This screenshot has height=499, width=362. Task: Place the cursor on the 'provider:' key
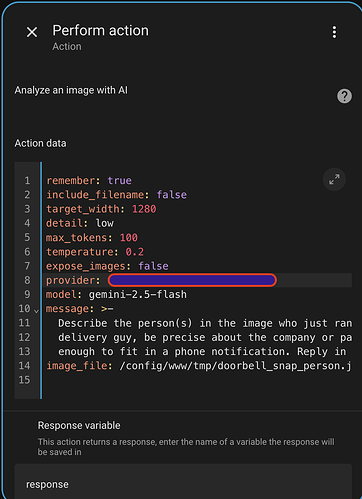click(73, 280)
